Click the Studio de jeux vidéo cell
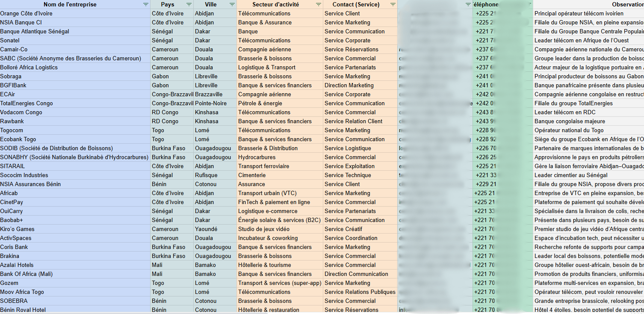 click(x=263, y=229)
